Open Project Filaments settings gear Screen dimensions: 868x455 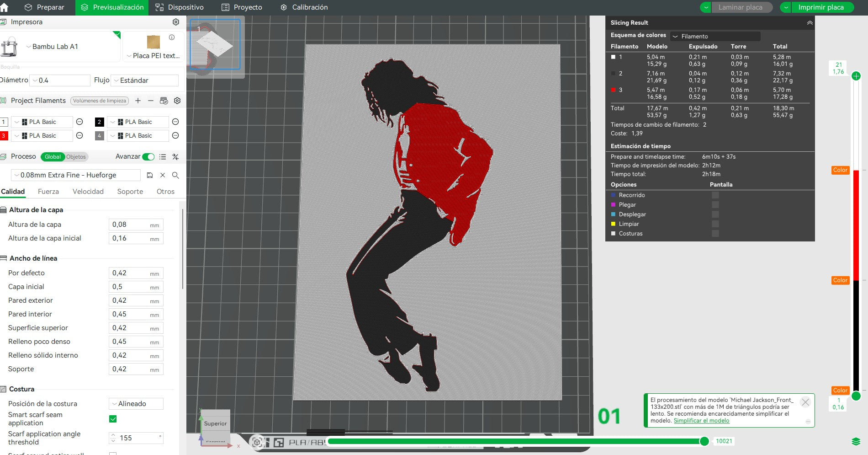(177, 101)
